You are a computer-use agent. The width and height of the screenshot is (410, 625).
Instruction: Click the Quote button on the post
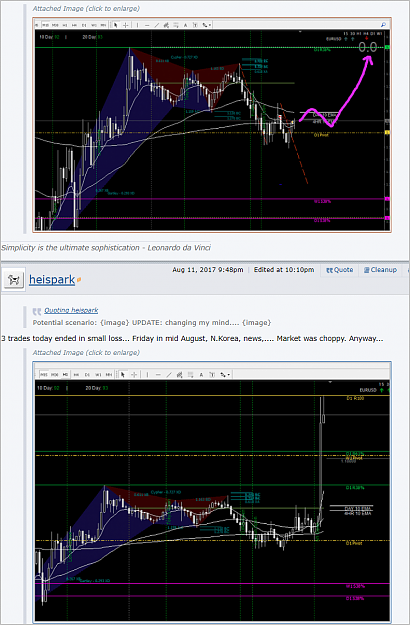coord(340,270)
